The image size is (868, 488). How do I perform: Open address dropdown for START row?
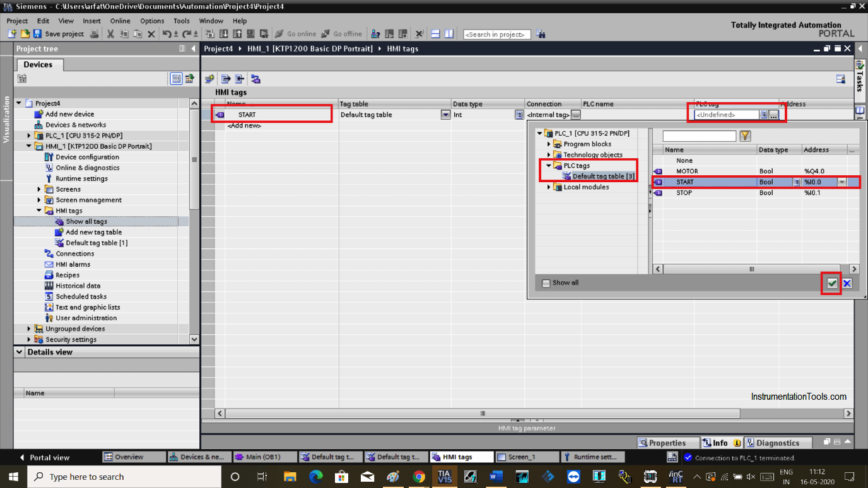coord(842,182)
